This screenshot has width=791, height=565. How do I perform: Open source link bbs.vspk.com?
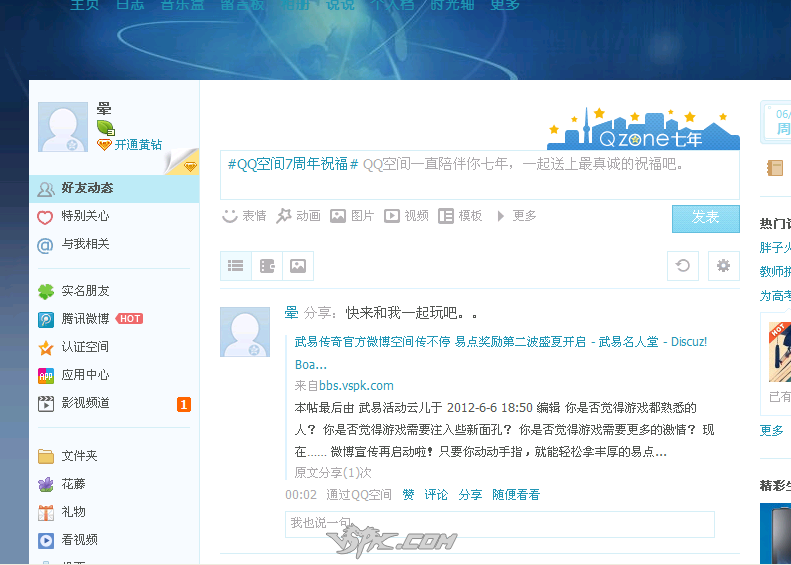pyautogui.click(x=356, y=386)
